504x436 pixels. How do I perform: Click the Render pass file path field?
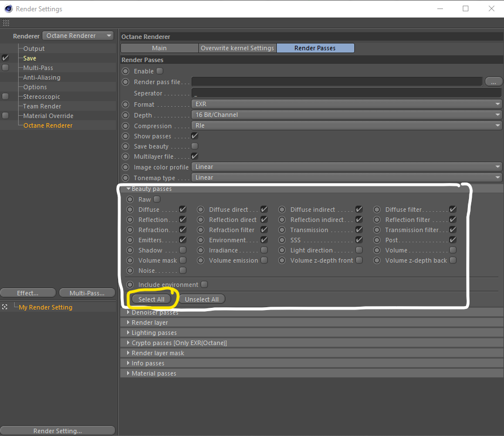coord(337,82)
